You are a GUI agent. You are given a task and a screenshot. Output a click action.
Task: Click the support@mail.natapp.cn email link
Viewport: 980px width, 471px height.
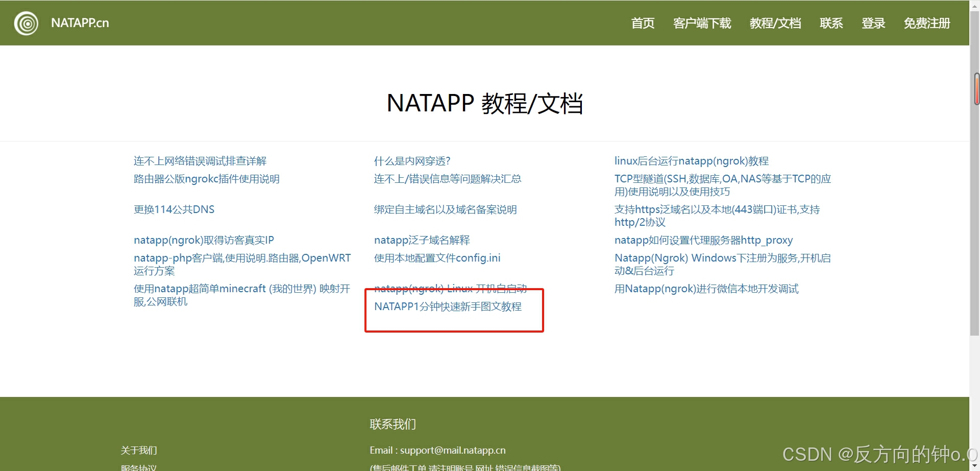(452, 450)
